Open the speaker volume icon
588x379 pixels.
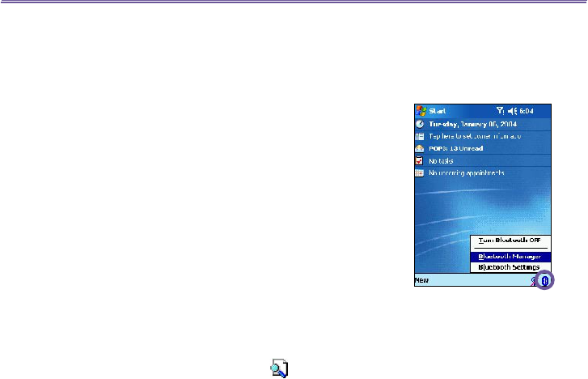(x=512, y=111)
